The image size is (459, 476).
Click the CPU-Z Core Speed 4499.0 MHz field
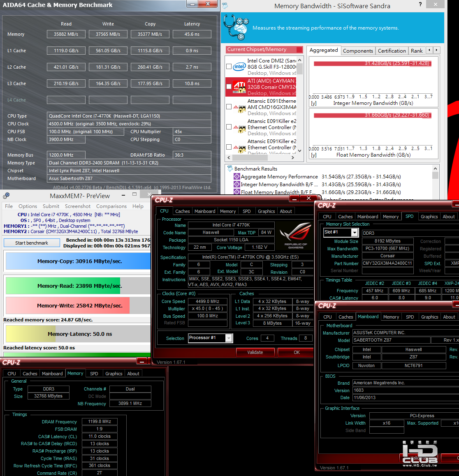[x=207, y=301]
